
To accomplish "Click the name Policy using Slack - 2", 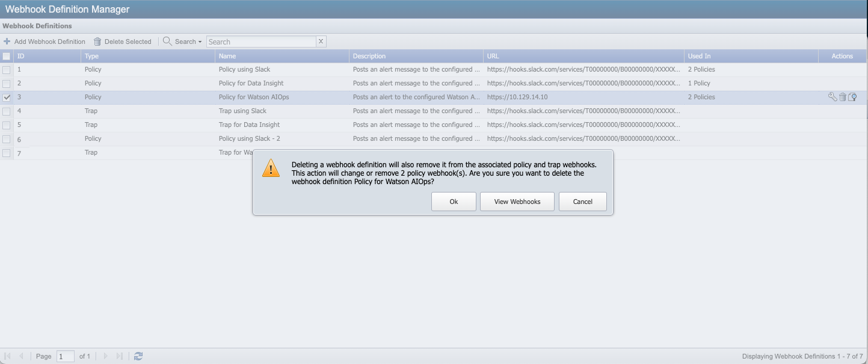I will [x=250, y=138].
